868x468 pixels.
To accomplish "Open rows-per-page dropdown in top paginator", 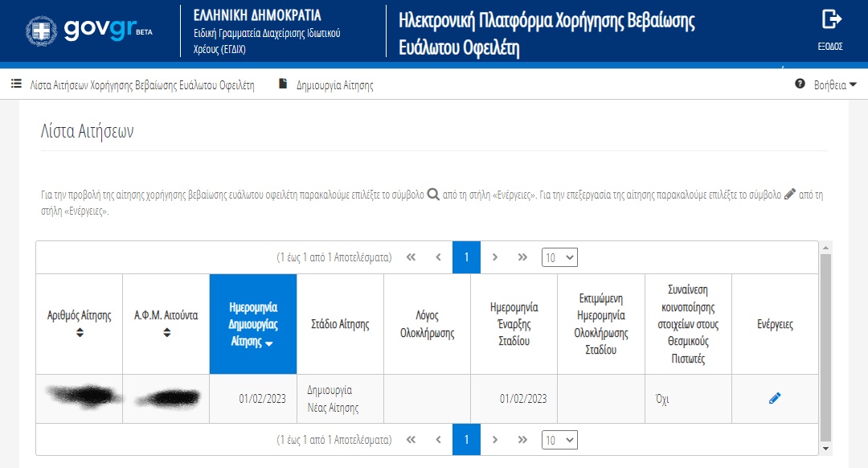I will [559, 257].
